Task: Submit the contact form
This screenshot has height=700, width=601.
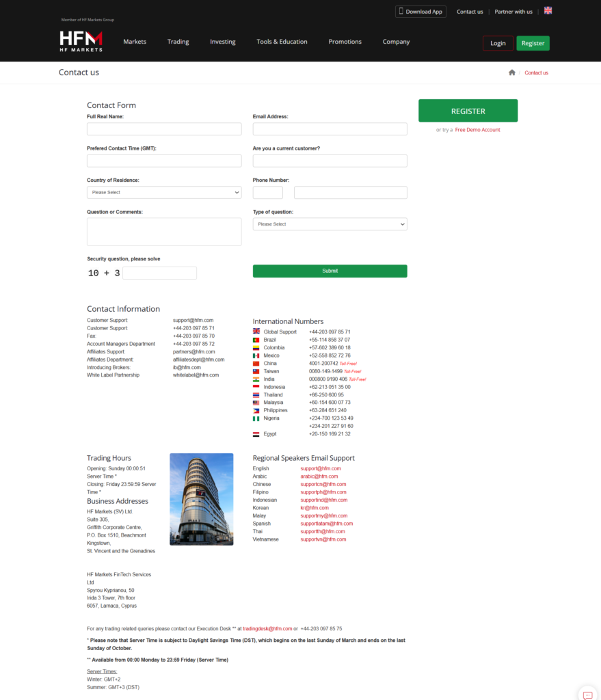Action: (x=330, y=271)
